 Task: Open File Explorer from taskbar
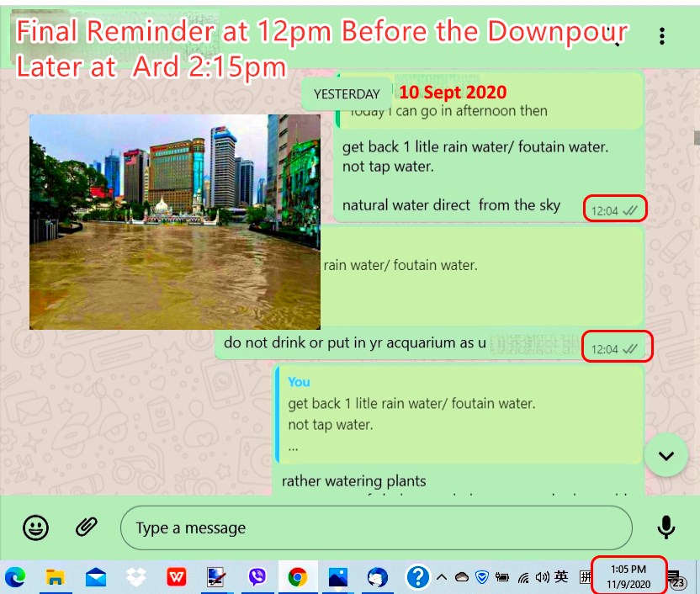tap(56, 577)
